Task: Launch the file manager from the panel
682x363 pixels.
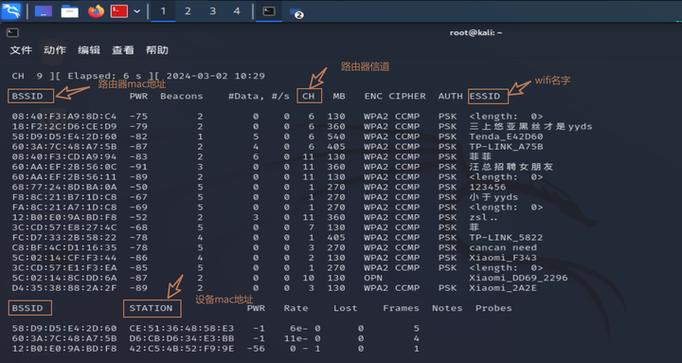Action: (x=70, y=11)
